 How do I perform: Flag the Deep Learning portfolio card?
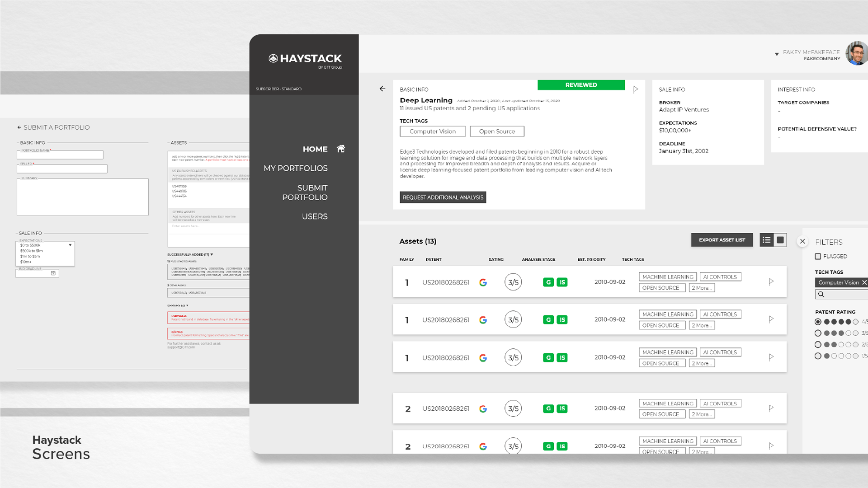click(636, 89)
